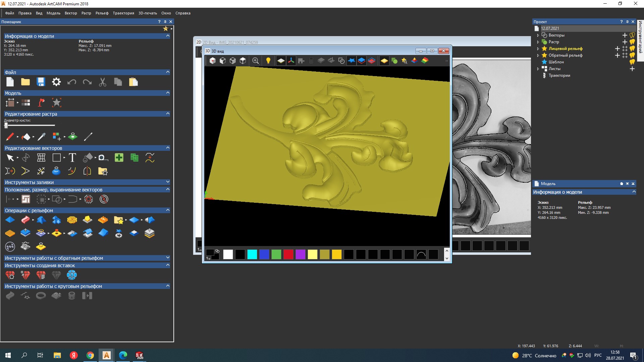Viewport: 644px width, 362px height.
Task: Open Chrome from the taskbar
Action: click(90, 355)
